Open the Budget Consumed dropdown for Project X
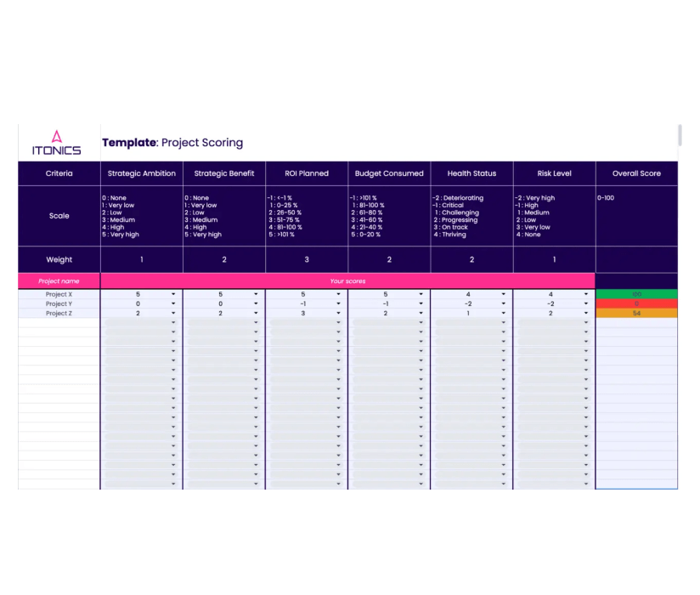The image size is (700, 595). coord(421,293)
